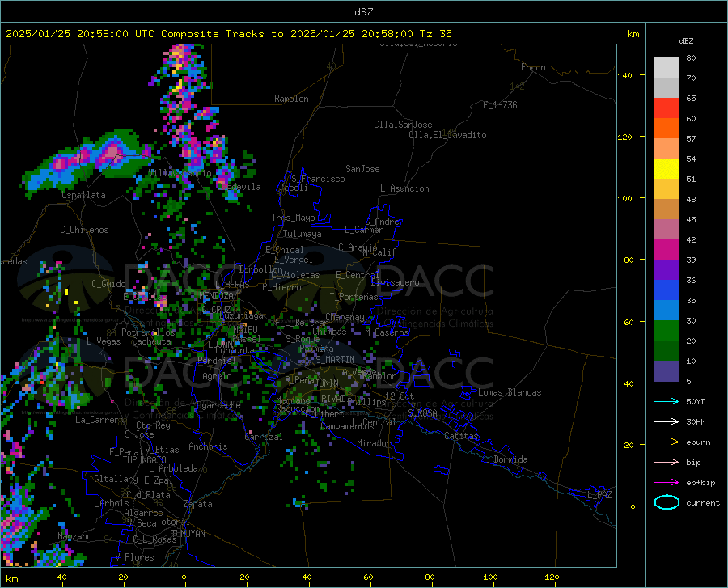Click the Divisadero label

[395, 282]
